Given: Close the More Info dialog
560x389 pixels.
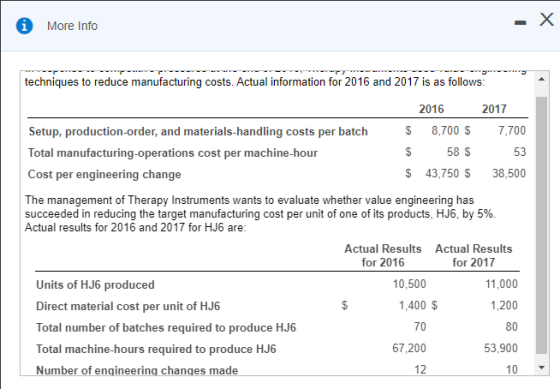Looking at the screenshot, I should point(546,19).
